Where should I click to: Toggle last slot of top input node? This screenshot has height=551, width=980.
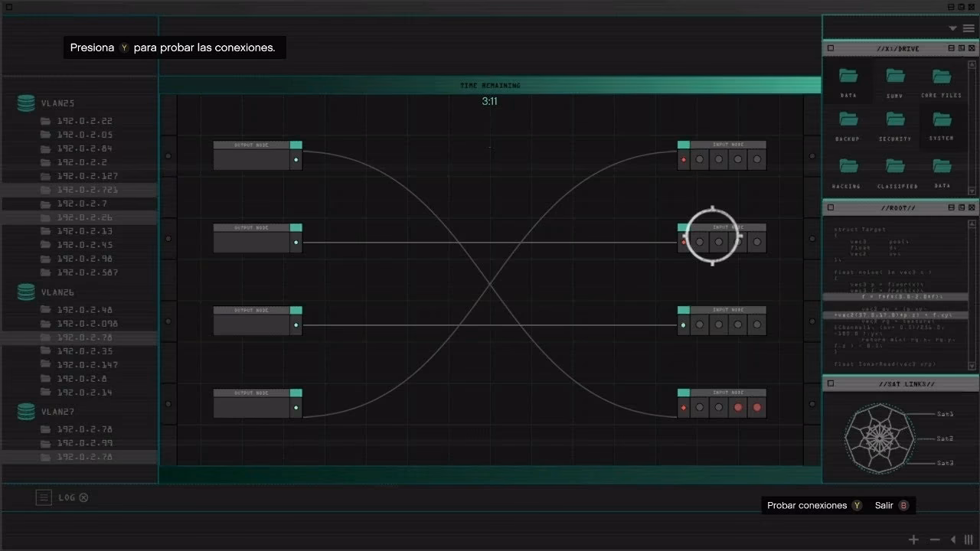[x=757, y=160]
